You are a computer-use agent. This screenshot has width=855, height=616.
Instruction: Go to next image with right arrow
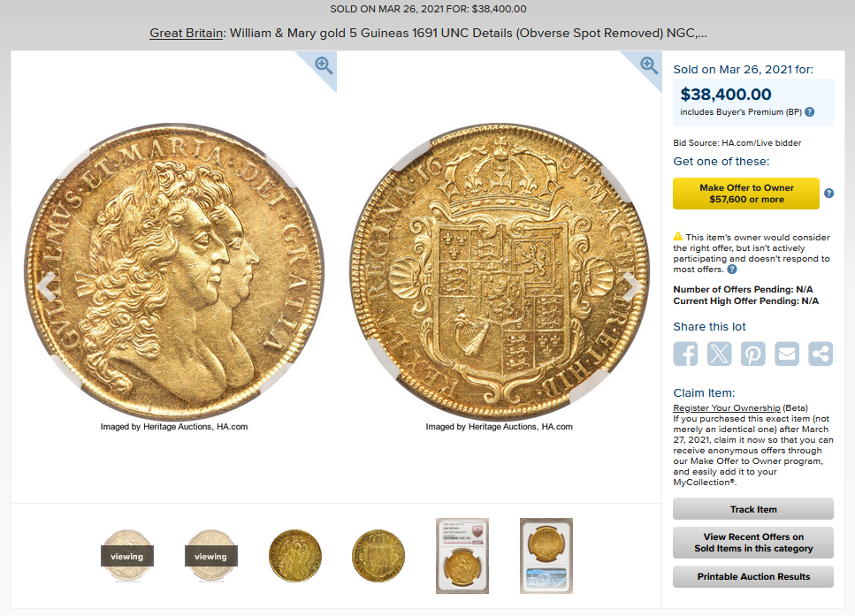(631, 285)
